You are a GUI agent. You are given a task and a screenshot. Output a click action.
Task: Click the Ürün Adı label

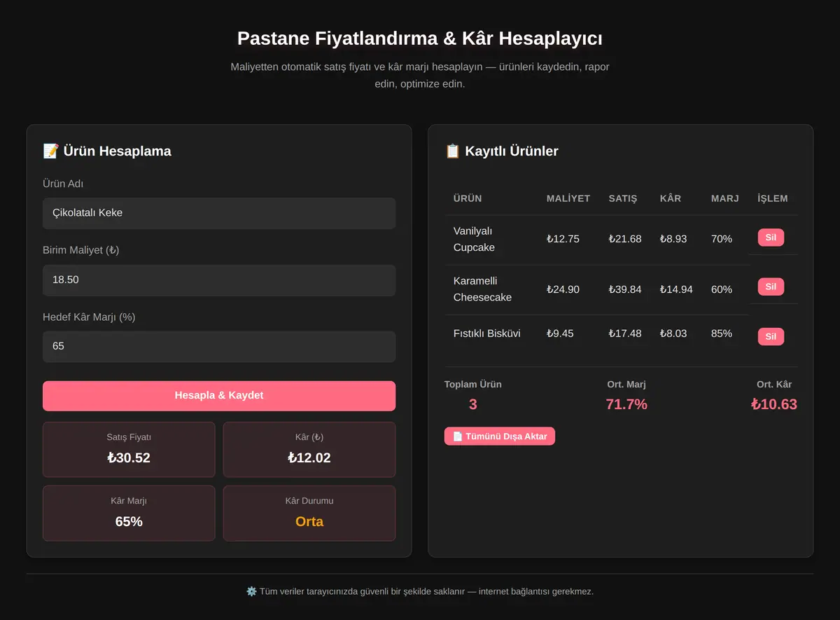(x=63, y=184)
